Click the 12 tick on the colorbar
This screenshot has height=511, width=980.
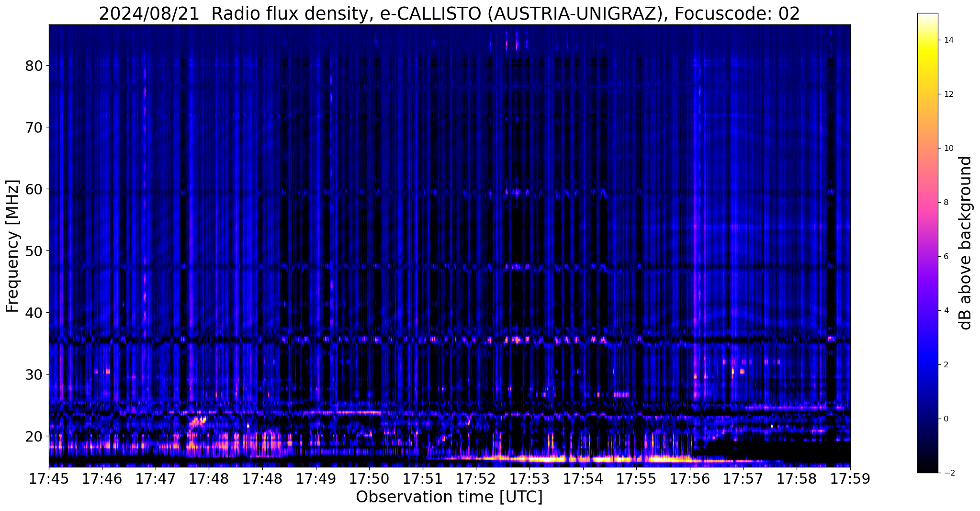click(x=948, y=94)
